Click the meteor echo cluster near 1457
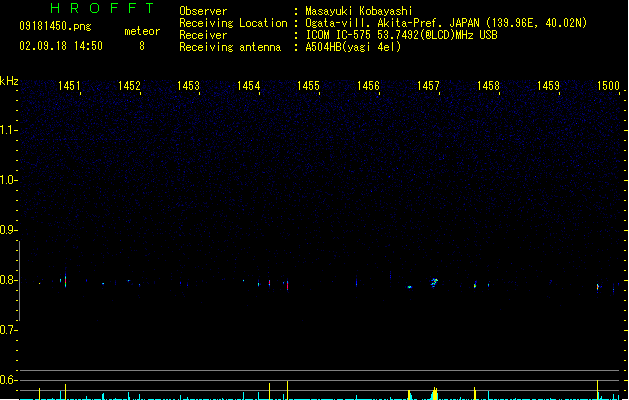 point(434,282)
